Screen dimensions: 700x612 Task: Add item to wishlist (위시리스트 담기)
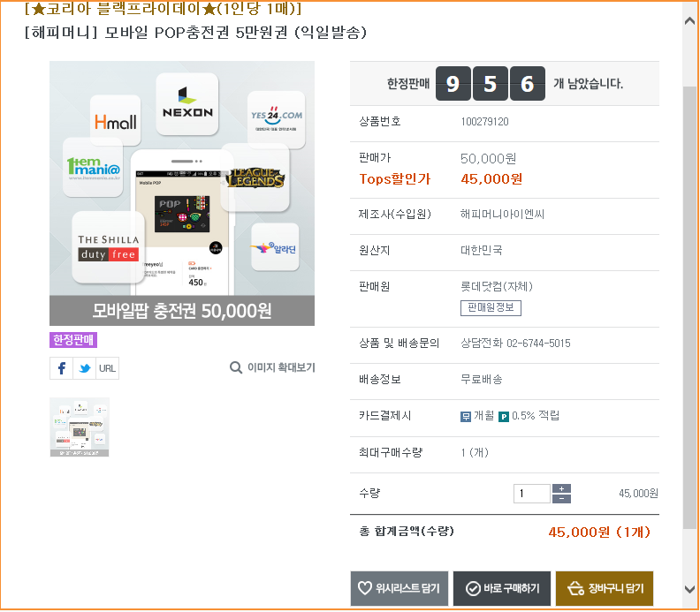[x=399, y=588]
